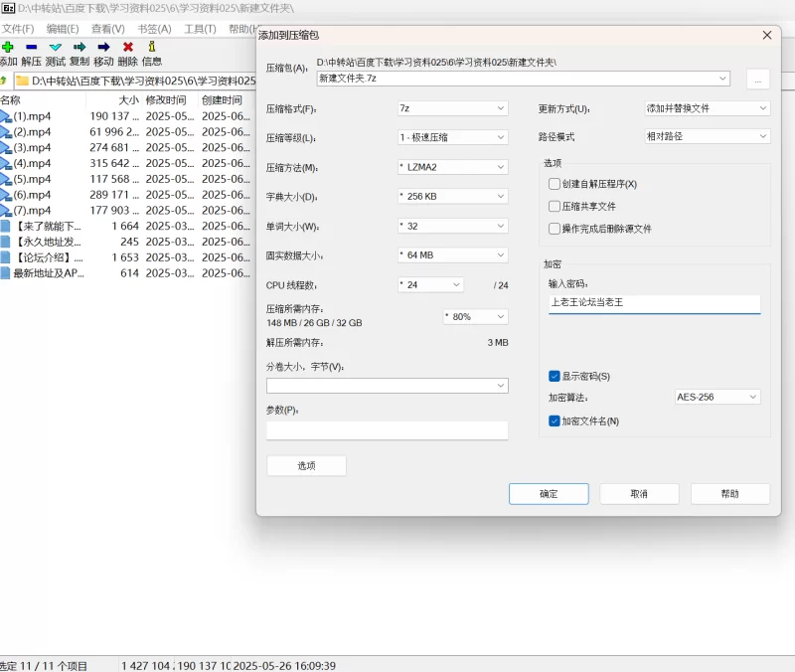Expand the AES-256 加密算法 dropdown
795x672 pixels.
coord(716,397)
